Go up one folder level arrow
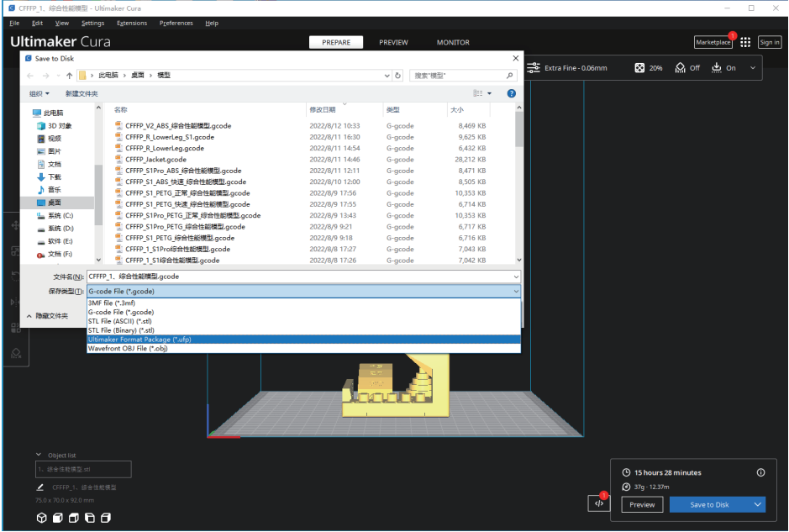This screenshot has height=532, width=789. [69, 76]
